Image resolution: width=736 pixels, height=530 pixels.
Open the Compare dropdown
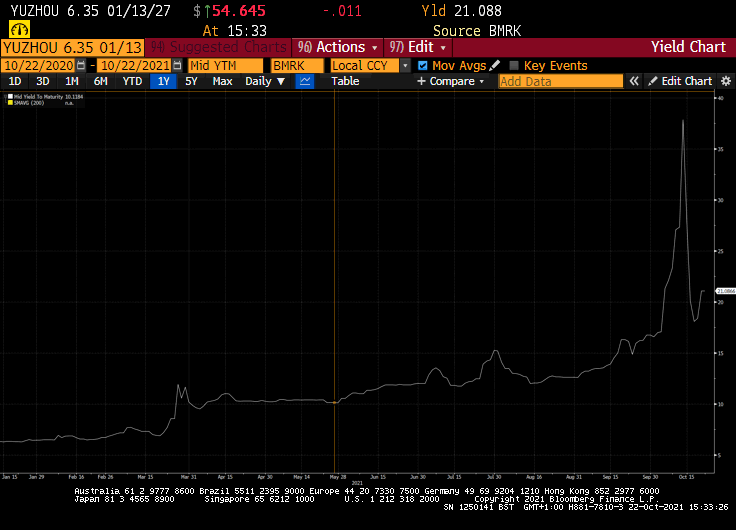point(450,81)
